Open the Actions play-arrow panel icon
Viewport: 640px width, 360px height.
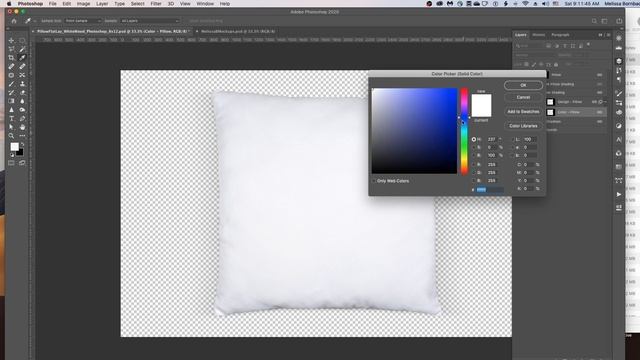click(x=619, y=194)
